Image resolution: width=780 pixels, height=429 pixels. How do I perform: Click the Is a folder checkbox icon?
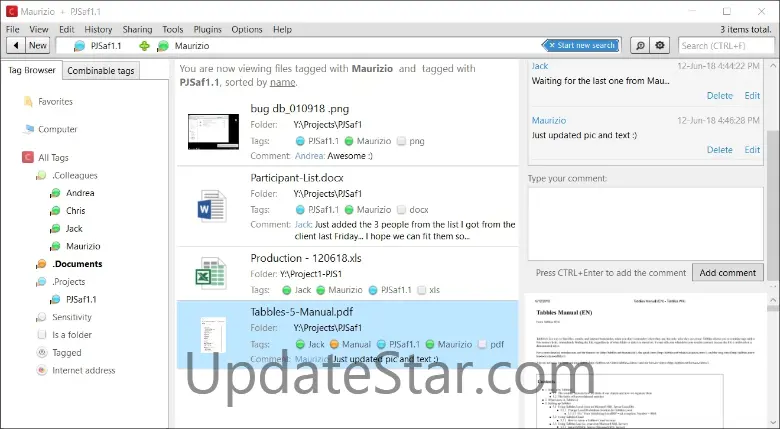pyautogui.click(x=42, y=334)
